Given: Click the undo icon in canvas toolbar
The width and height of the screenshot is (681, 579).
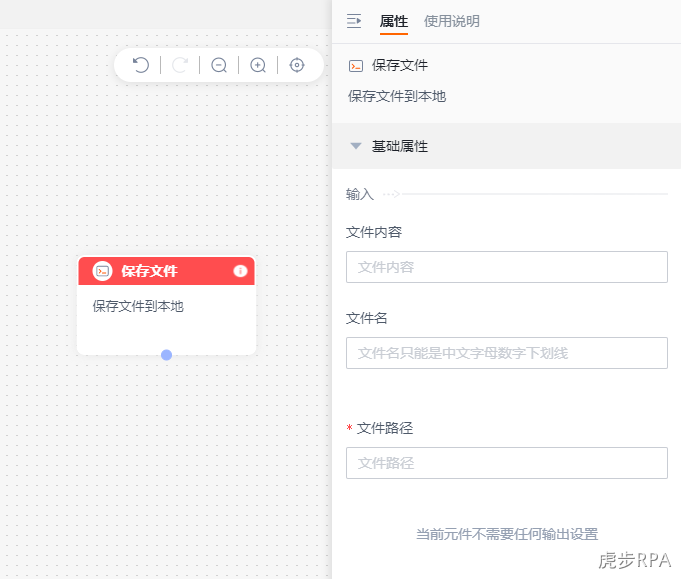Looking at the screenshot, I should pos(141,65).
